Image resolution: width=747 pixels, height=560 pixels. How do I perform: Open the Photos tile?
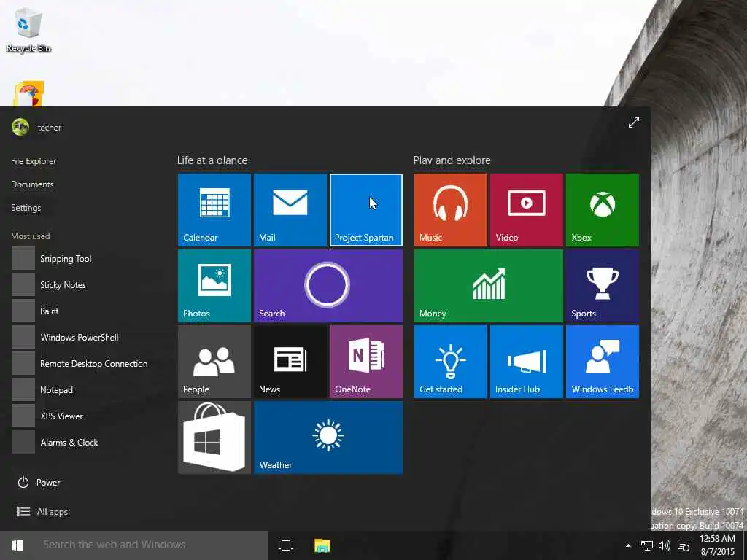(214, 286)
